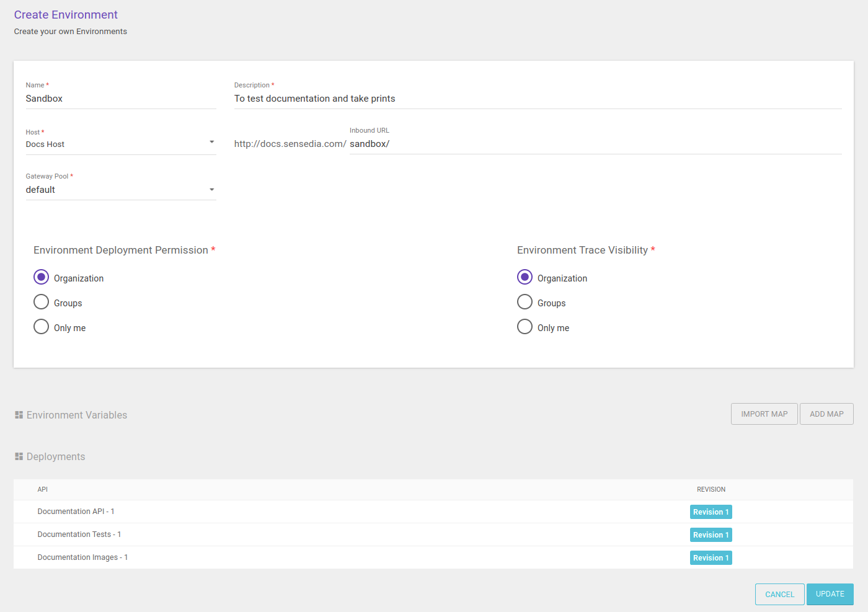
Task: Select Organization for Trace Visibility
Action: 525,277
